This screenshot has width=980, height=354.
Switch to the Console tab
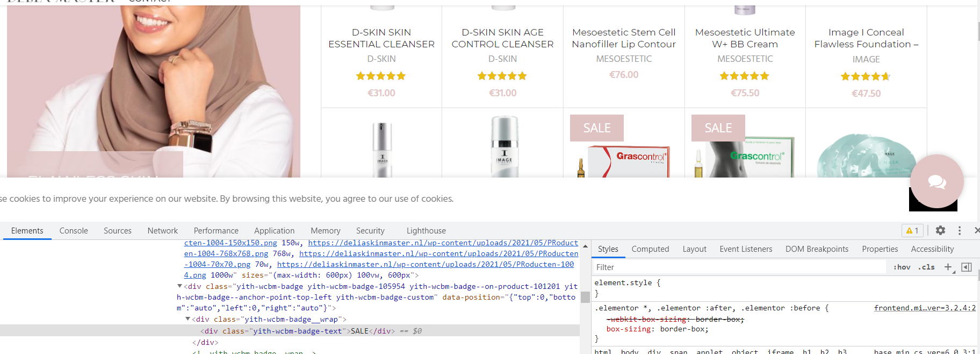(74, 230)
